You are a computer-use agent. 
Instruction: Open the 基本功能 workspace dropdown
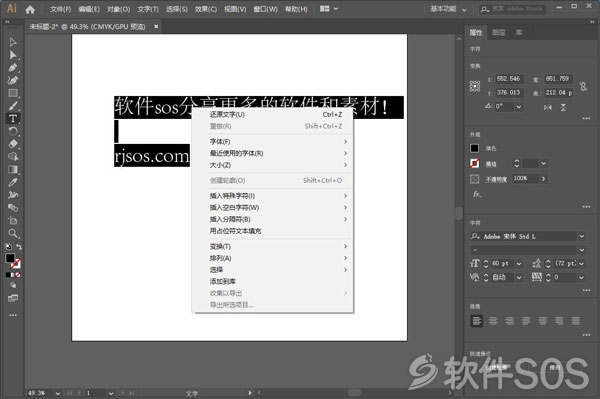[448, 9]
